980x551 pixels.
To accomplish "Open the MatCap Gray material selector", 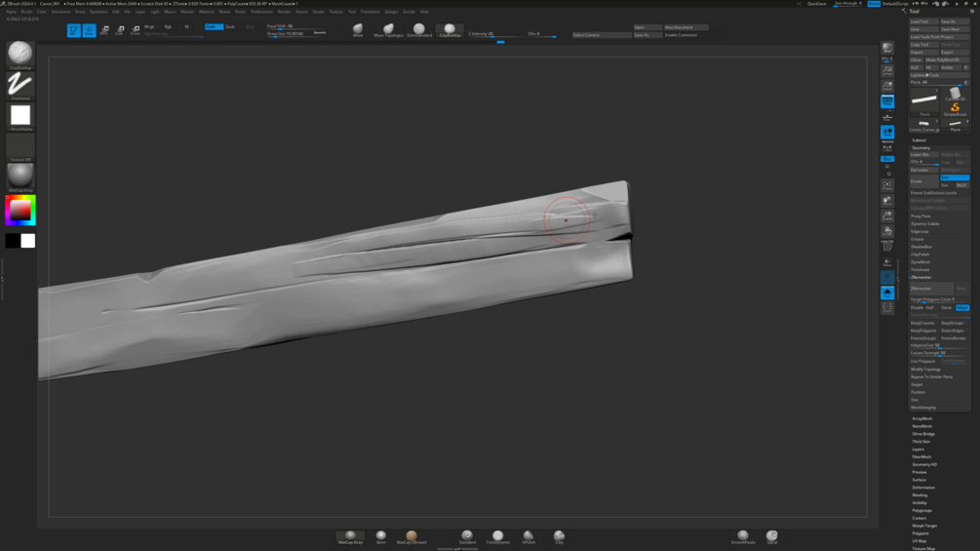I will (20, 177).
